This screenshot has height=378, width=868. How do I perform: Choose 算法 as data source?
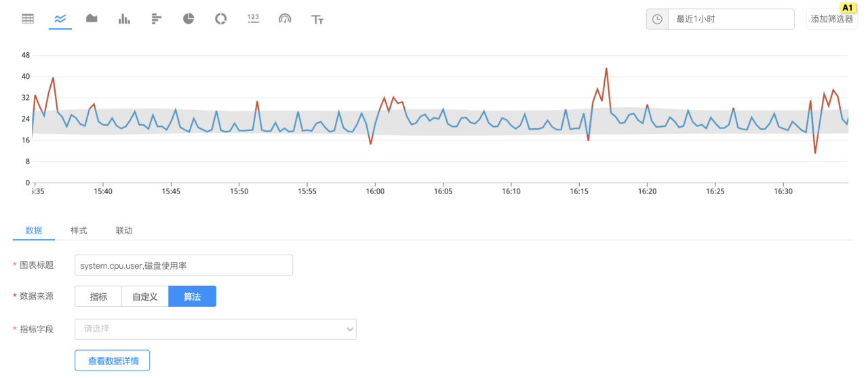click(x=193, y=297)
